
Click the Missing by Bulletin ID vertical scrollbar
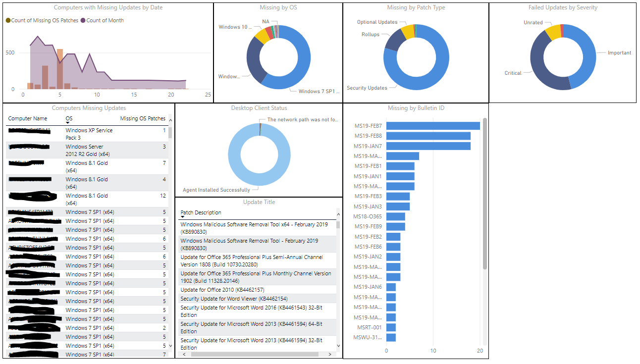coord(485,194)
